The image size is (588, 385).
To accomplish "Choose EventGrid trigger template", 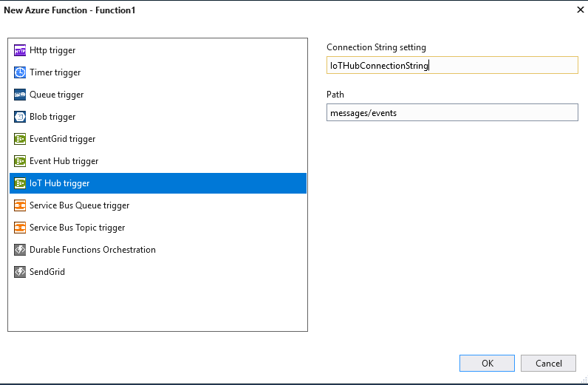I will 62,139.
